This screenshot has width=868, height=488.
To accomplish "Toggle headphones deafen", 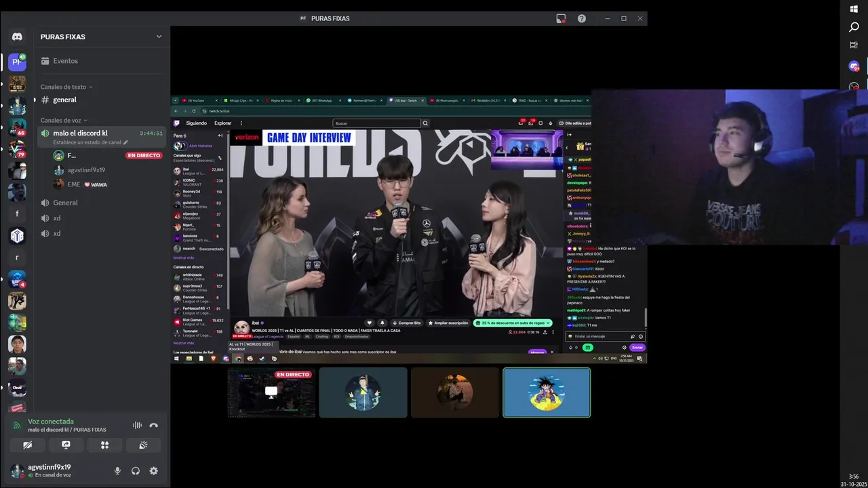I will tap(136, 470).
